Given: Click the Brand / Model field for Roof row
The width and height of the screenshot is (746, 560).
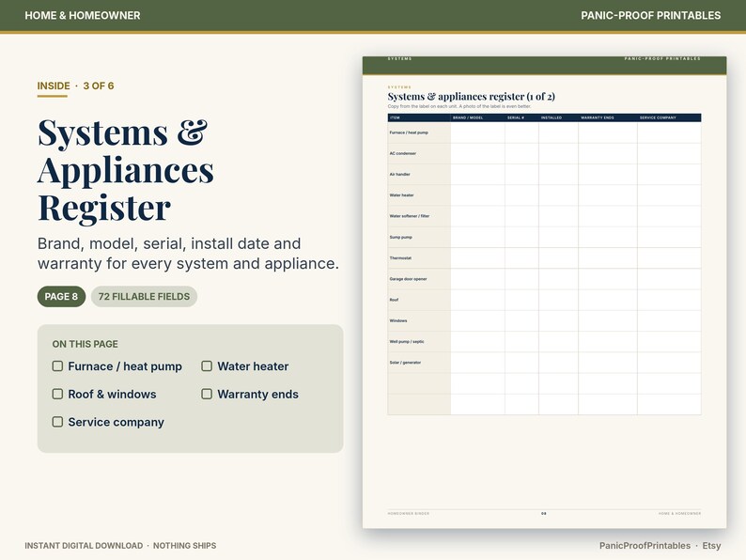Looking at the screenshot, I should tap(477, 301).
